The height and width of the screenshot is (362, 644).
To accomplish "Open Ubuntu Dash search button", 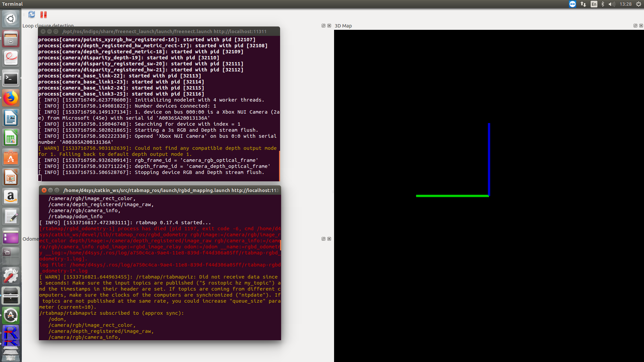I will pyautogui.click(x=11, y=19).
